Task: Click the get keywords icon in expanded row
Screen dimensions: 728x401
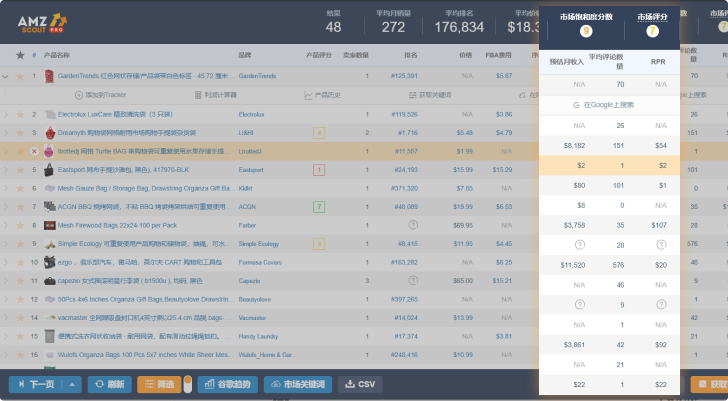Action: (x=413, y=95)
